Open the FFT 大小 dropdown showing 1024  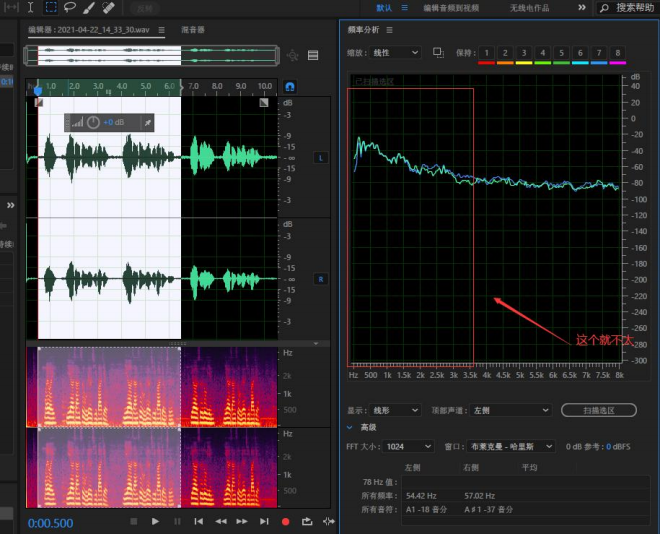(x=408, y=446)
